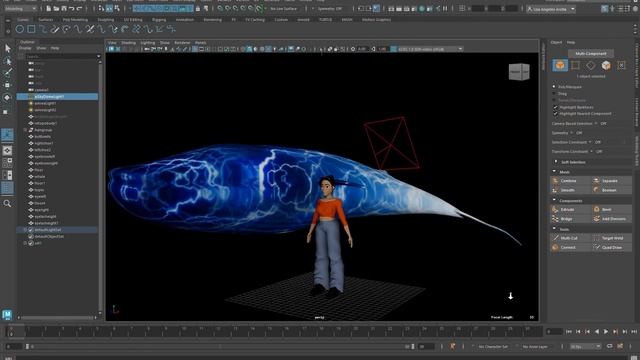Open Selection Constraint dropdown

click(590, 142)
